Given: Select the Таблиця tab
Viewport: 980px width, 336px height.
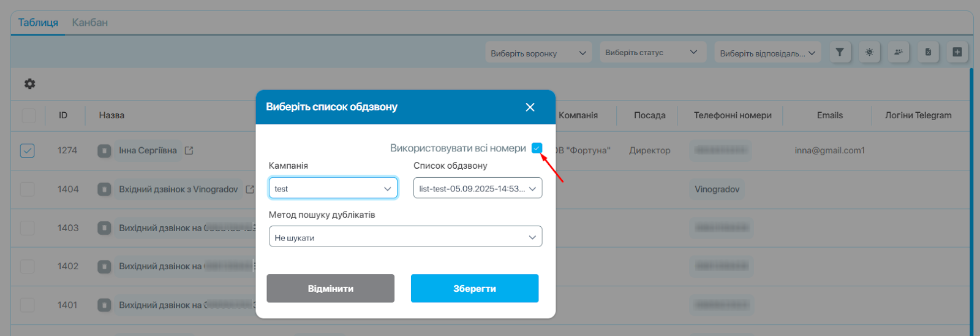Looking at the screenshot, I should click(38, 23).
